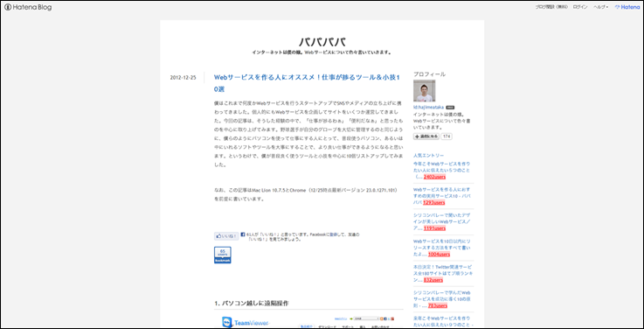Click the blog title パパパパ
The height and width of the screenshot is (329, 644).
322,41
